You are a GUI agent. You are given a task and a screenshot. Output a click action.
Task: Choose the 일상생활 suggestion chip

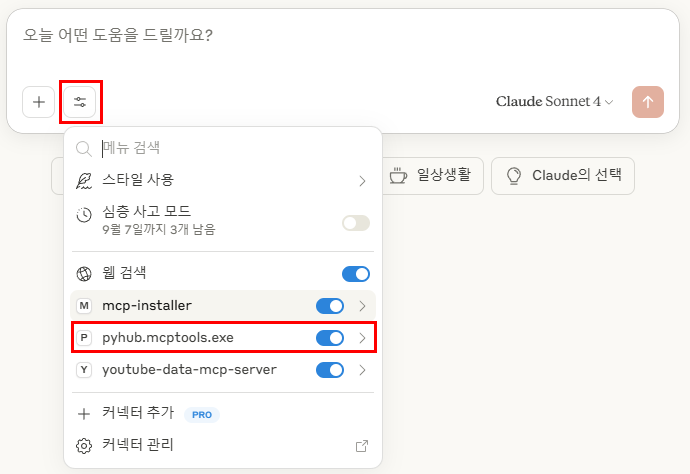pos(433,176)
